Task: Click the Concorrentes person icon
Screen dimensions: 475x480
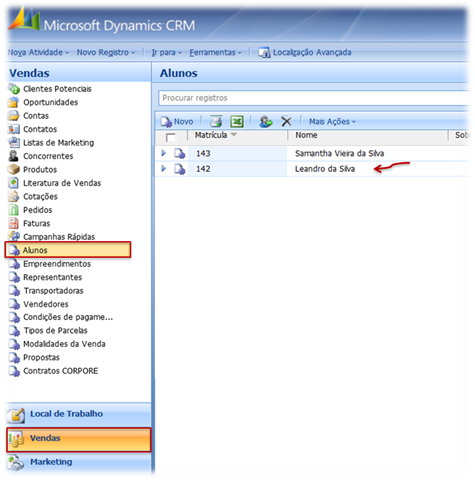Action: pyautogui.click(x=14, y=156)
